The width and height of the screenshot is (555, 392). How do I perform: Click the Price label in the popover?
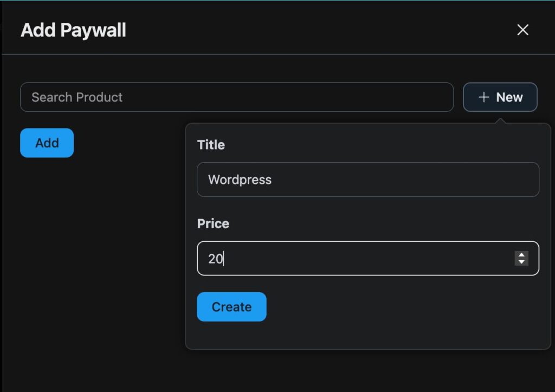coord(212,223)
